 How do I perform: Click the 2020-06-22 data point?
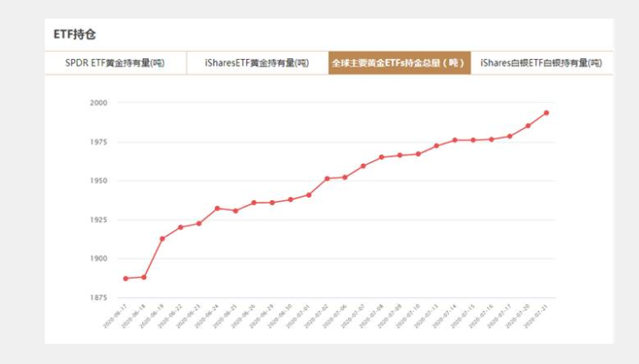pyautogui.click(x=181, y=227)
